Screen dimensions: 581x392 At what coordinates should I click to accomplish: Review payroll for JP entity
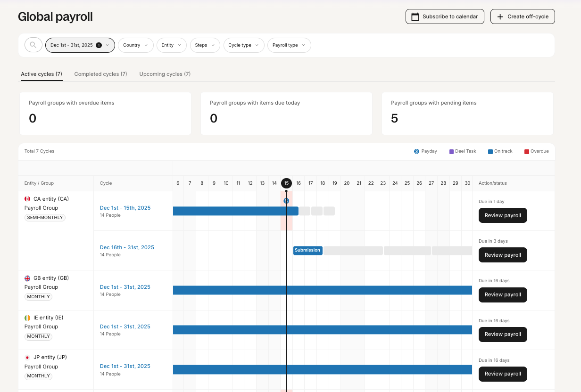503,374
